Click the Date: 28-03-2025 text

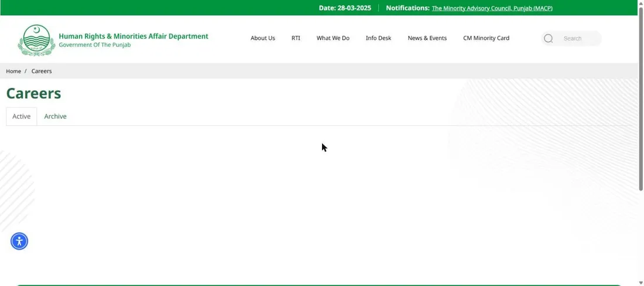tap(345, 8)
